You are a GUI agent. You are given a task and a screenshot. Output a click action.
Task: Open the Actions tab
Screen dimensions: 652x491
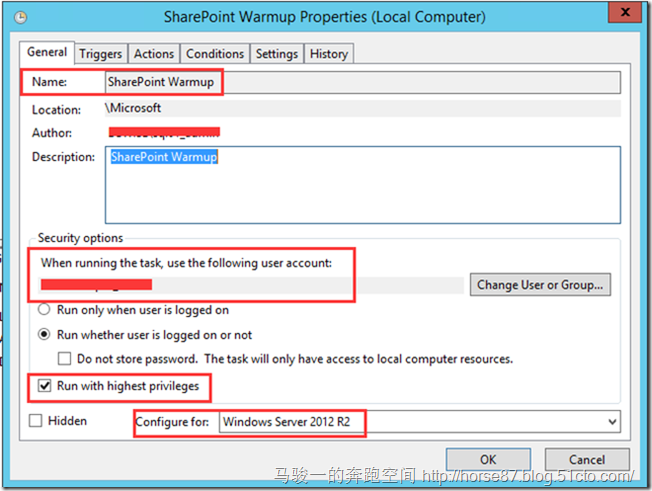[x=154, y=54]
